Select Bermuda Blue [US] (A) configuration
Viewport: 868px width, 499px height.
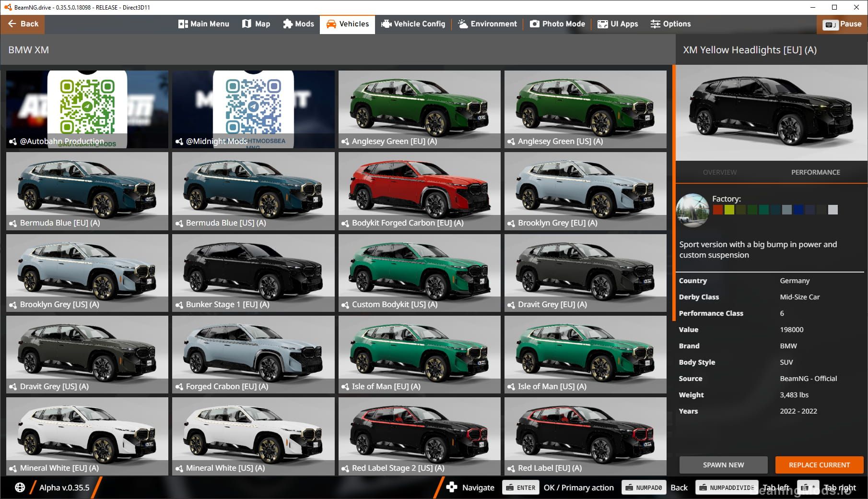(253, 191)
